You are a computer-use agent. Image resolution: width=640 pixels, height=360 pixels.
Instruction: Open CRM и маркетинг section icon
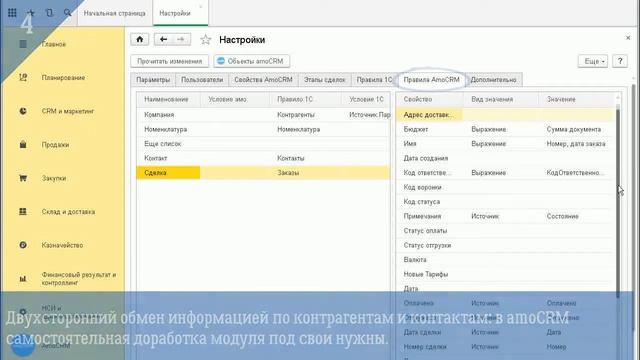pos(23,111)
